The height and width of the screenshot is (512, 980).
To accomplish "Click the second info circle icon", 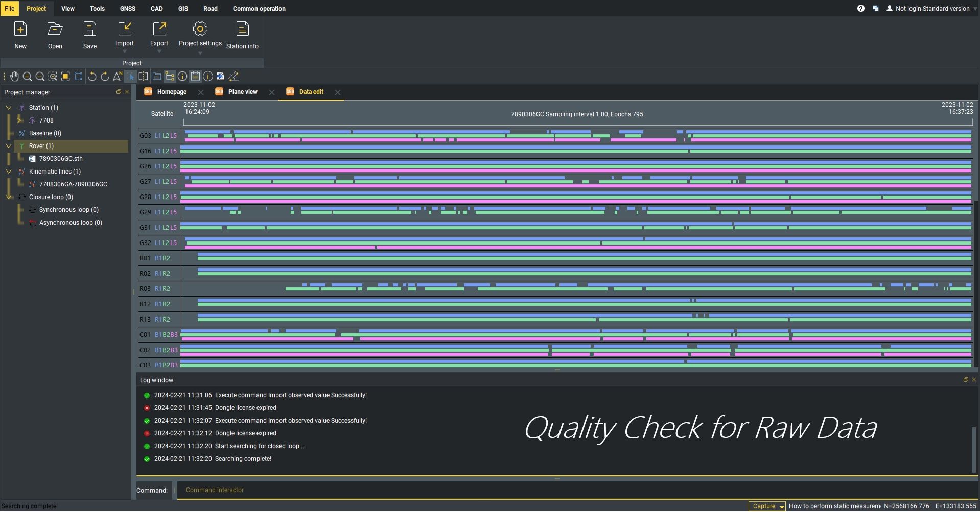I will click(x=208, y=77).
